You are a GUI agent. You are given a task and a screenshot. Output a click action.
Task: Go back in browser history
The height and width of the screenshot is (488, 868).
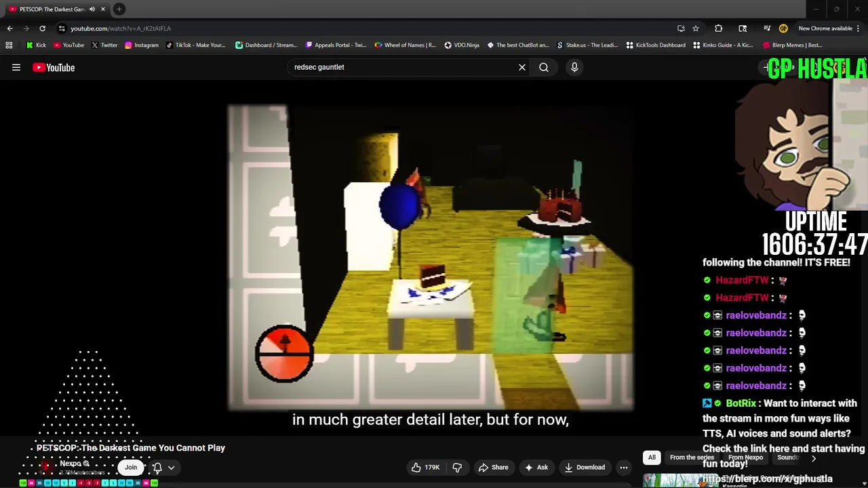coord(9,28)
